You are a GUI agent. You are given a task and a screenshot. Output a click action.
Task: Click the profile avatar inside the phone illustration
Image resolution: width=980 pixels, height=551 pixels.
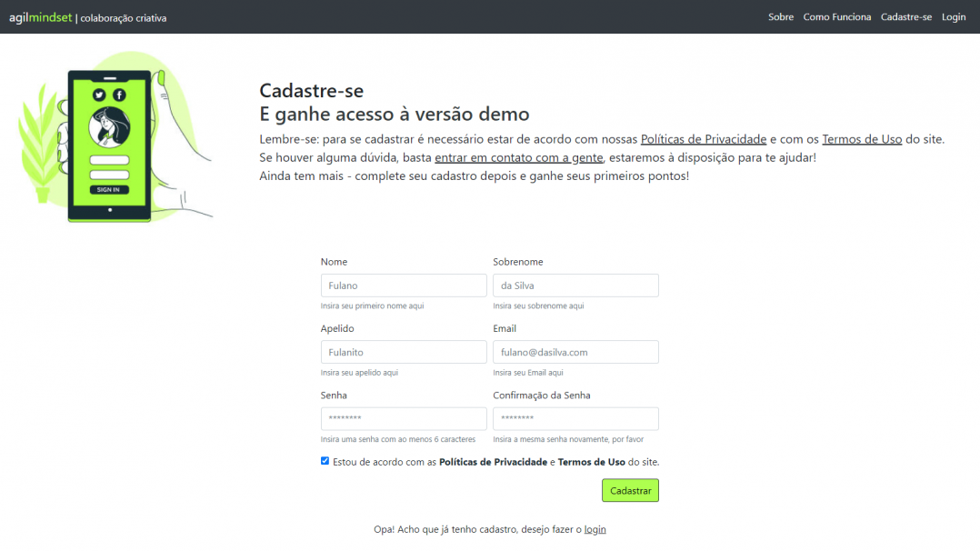click(110, 126)
